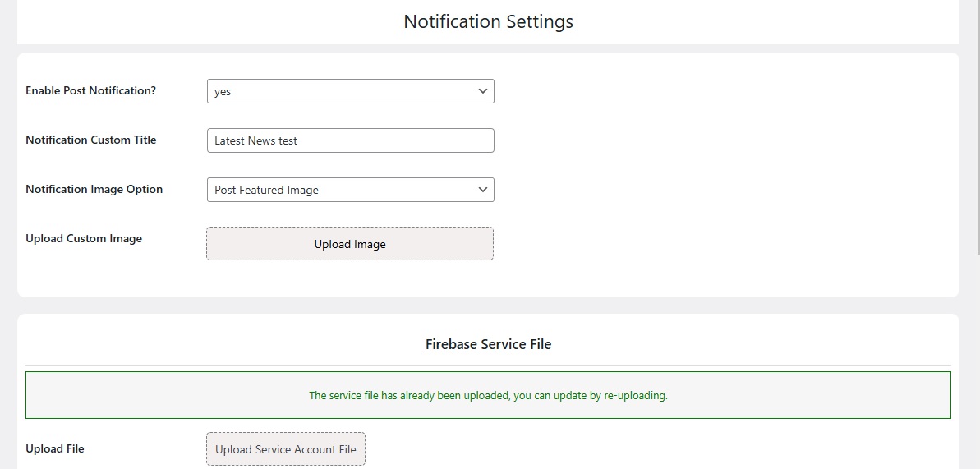Click the 'Notification Image Option' label
The width and height of the screenshot is (980, 469).
(94, 190)
